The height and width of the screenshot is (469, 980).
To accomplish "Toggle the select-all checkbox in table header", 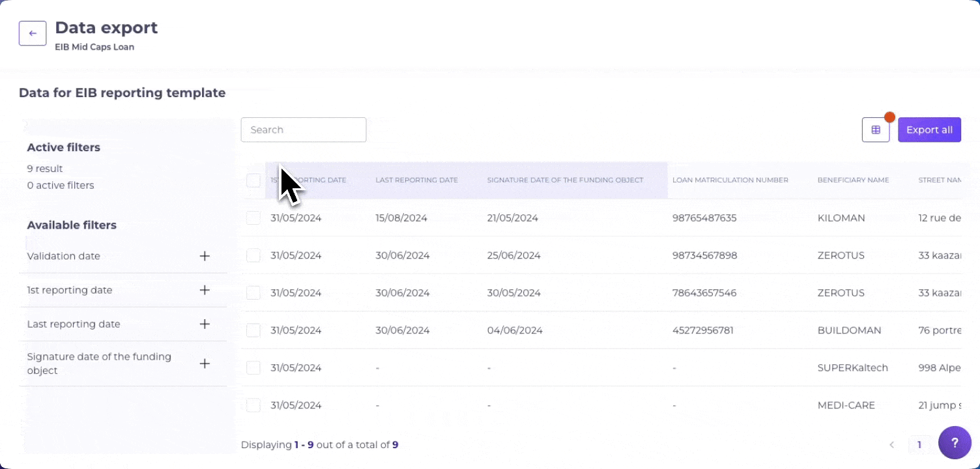I will click(x=253, y=180).
